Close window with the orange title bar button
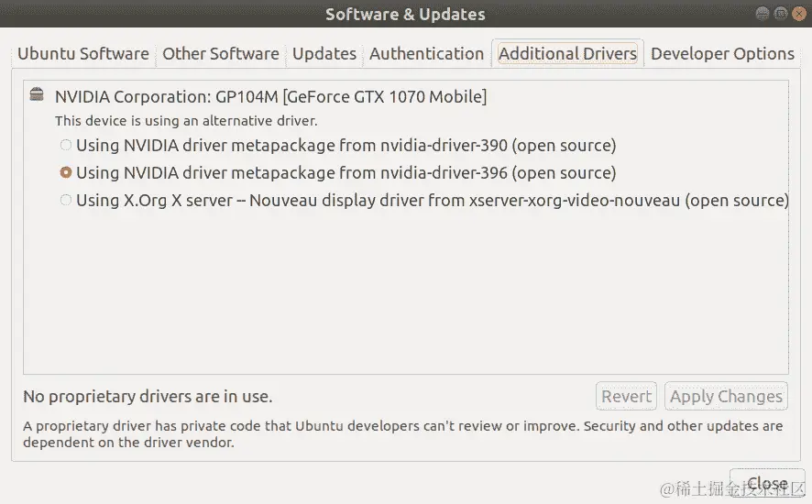 [799, 14]
